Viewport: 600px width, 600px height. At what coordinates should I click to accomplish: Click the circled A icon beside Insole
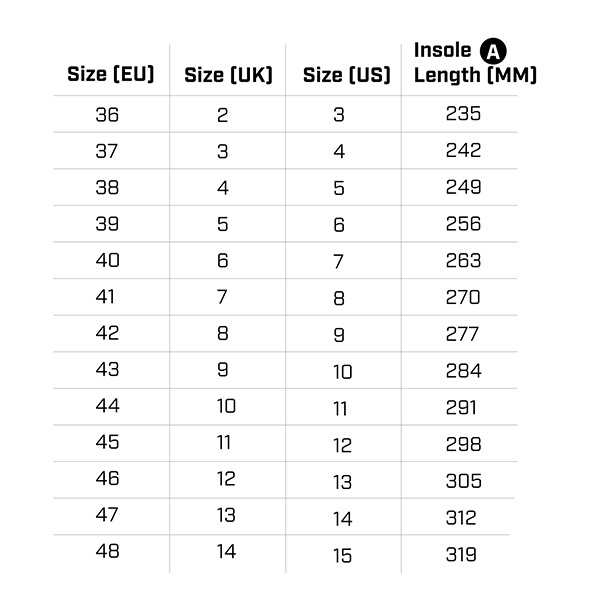pyautogui.click(x=493, y=50)
